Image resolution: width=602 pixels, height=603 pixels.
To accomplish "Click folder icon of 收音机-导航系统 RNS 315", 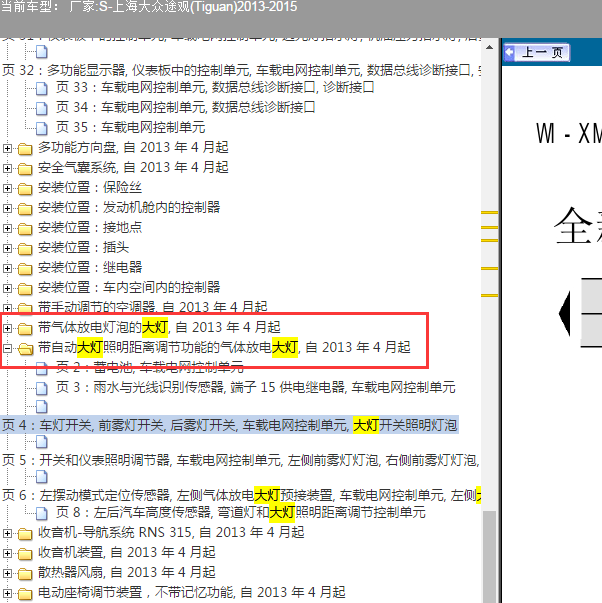I will 25,533.
